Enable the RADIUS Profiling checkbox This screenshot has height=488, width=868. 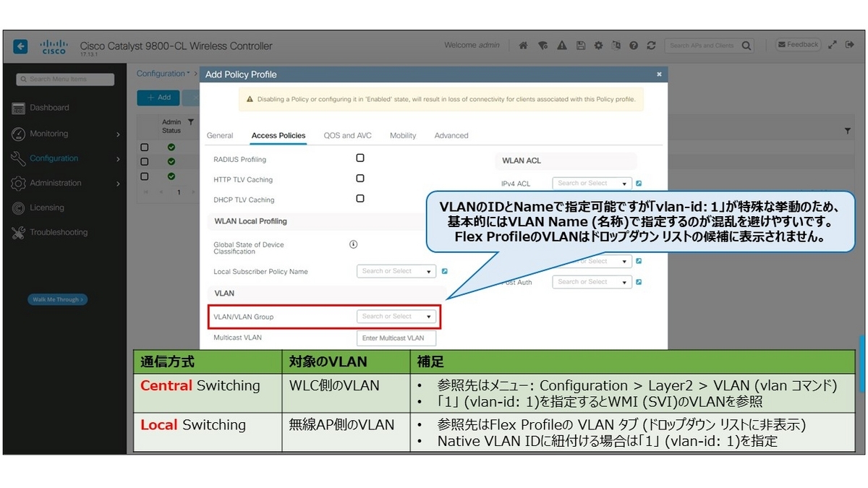tap(359, 158)
